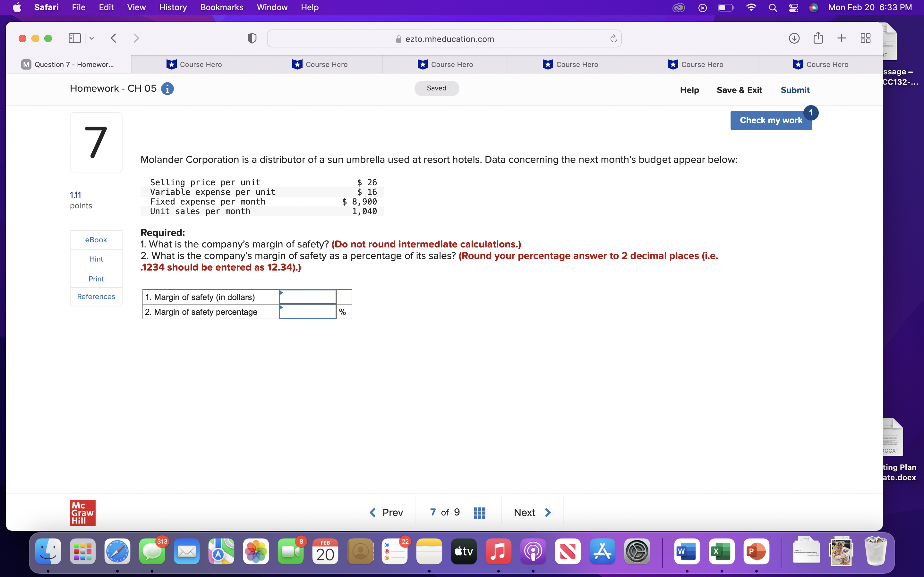The image size is (924, 577).
Task: Click the back navigation arrow
Action: click(x=113, y=38)
